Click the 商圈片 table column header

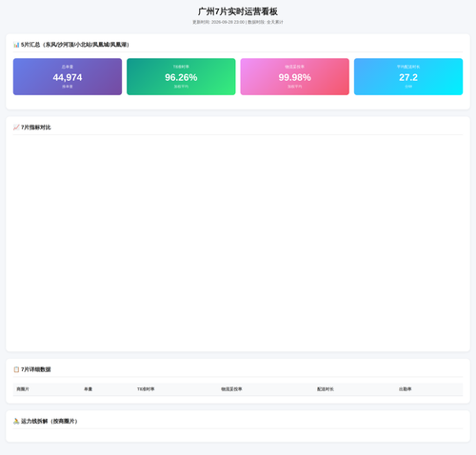[x=23, y=389]
